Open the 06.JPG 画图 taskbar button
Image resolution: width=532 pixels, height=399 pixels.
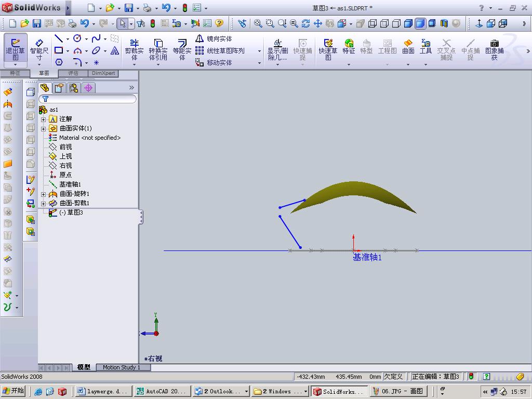pos(398,391)
